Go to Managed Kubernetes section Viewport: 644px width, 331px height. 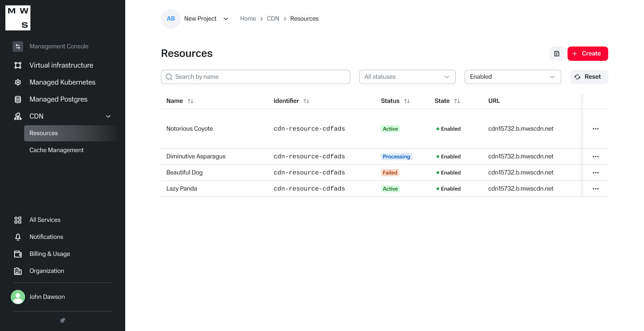[63, 82]
